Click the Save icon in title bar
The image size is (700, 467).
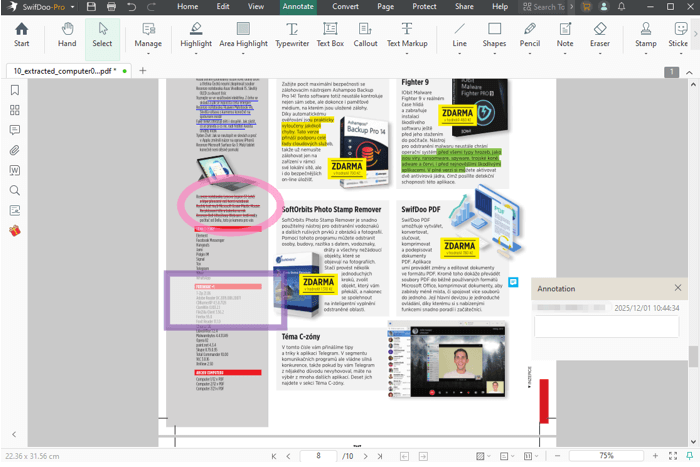(91, 7)
